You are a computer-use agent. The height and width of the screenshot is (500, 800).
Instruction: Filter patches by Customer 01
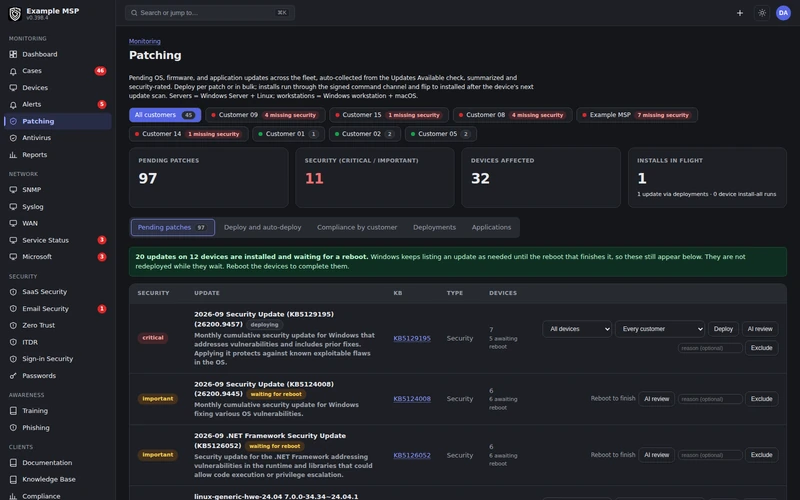tap(288, 134)
